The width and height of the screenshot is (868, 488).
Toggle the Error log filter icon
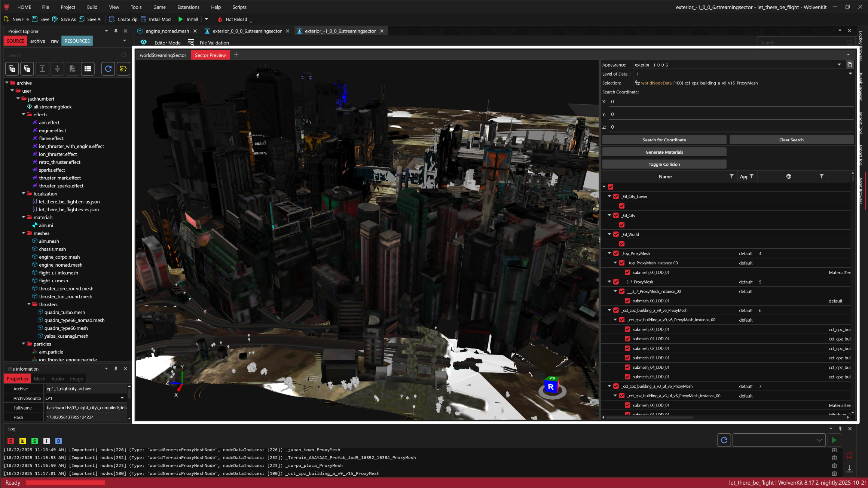[x=10, y=441]
